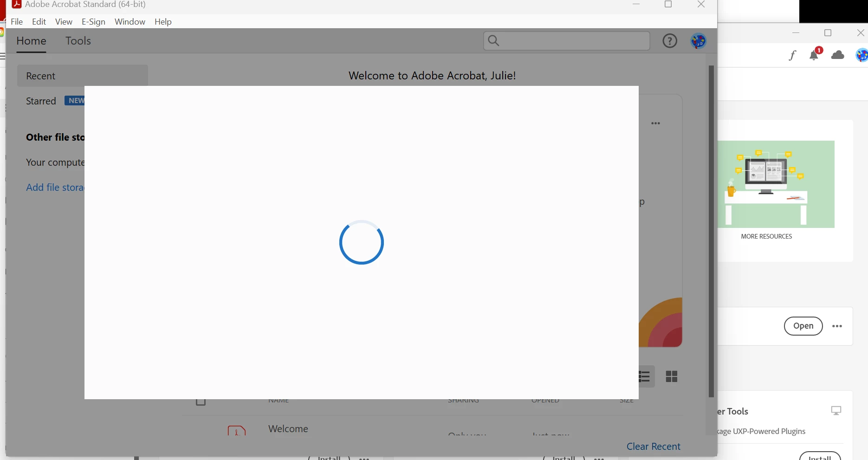
Task: Open the help question mark icon
Action: point(670,41)
